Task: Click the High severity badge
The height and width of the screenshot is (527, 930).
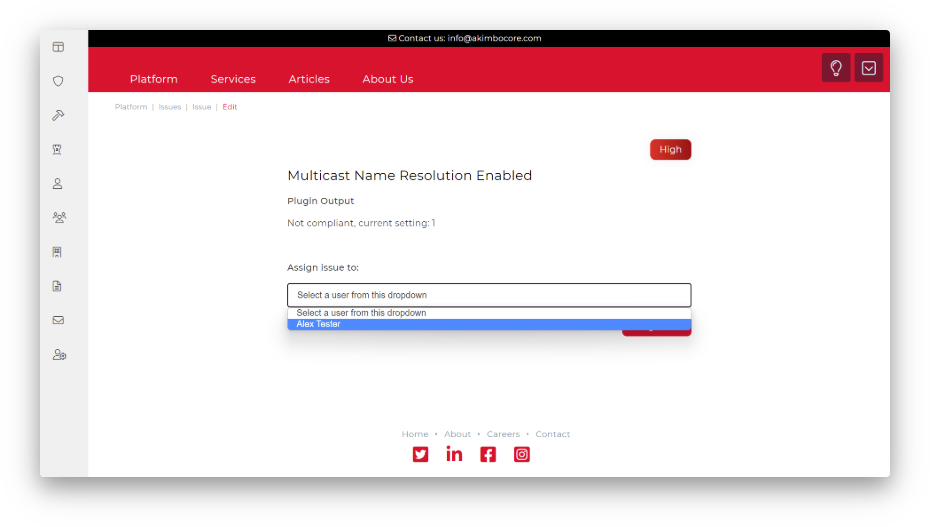Action: pyautogui.click(x=670, y=150)
